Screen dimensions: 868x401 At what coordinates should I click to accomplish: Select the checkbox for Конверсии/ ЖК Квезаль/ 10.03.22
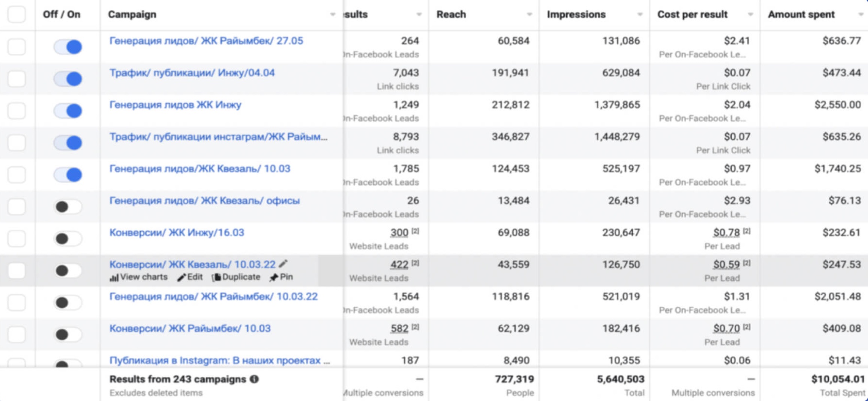(17, 270)
